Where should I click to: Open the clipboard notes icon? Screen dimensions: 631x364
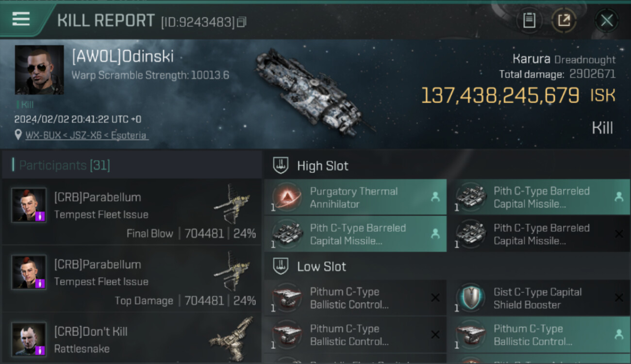529,20
